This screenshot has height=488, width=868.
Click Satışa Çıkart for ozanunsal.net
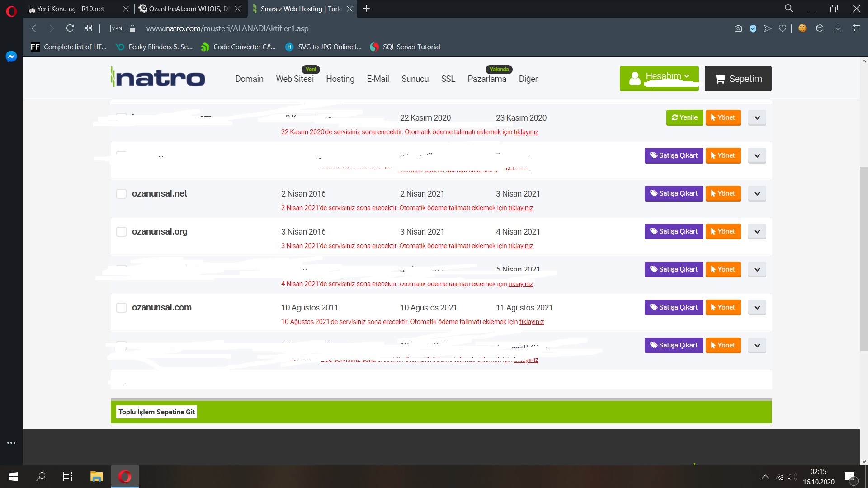674,193
